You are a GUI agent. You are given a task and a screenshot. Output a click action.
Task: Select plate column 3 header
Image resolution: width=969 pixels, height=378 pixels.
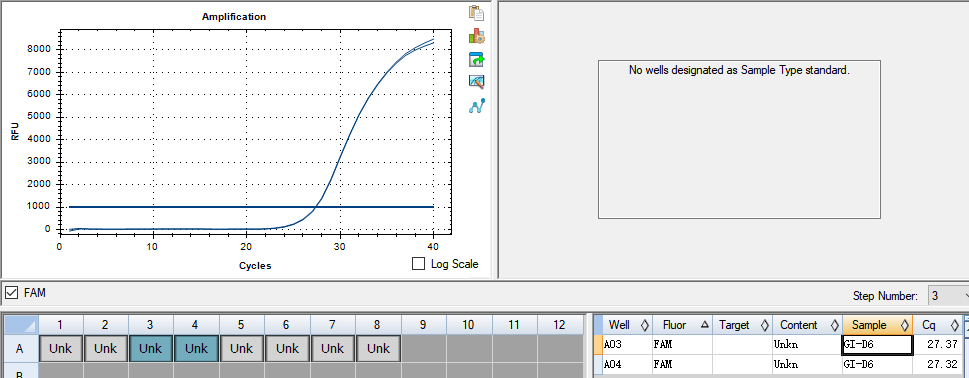point(151,325)
